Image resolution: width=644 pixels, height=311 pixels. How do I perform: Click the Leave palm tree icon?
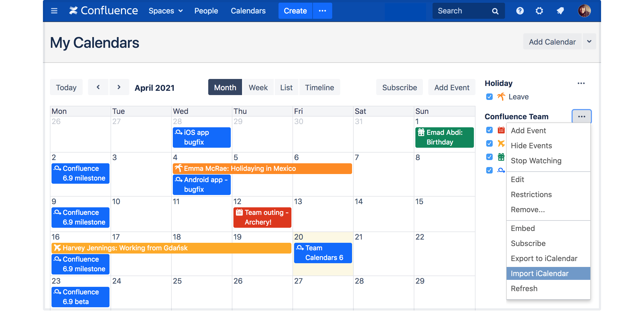(501, 97)
